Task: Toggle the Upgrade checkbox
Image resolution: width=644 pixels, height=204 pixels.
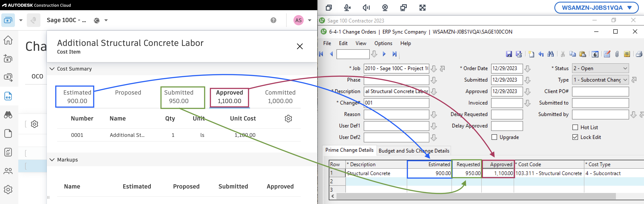Action: click(494, 137)
